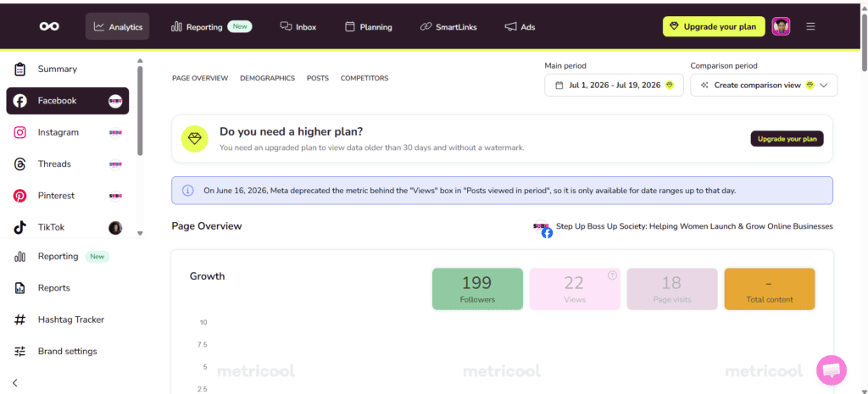Click the Facebook brand badge in sidebar
The height and width of the screenshot is (394, 868).
click(115, 101)
